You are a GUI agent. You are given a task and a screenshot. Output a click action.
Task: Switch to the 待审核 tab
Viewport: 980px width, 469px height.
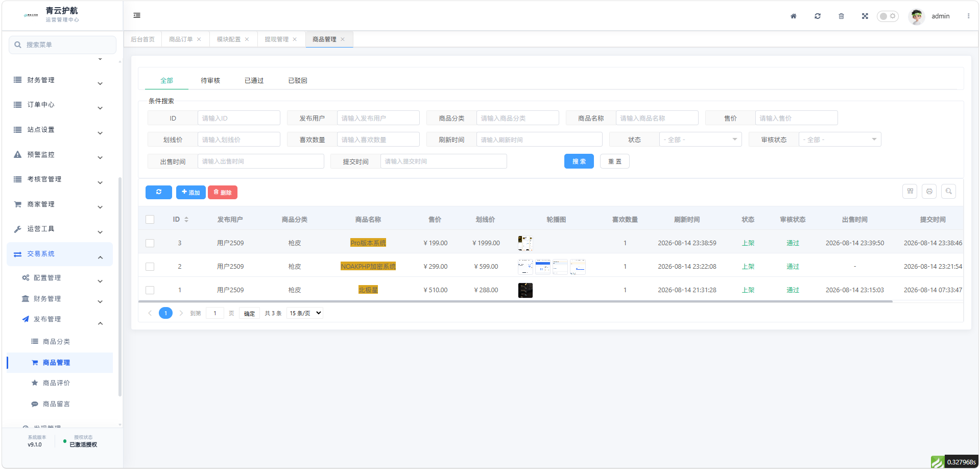tap(210, 81)
